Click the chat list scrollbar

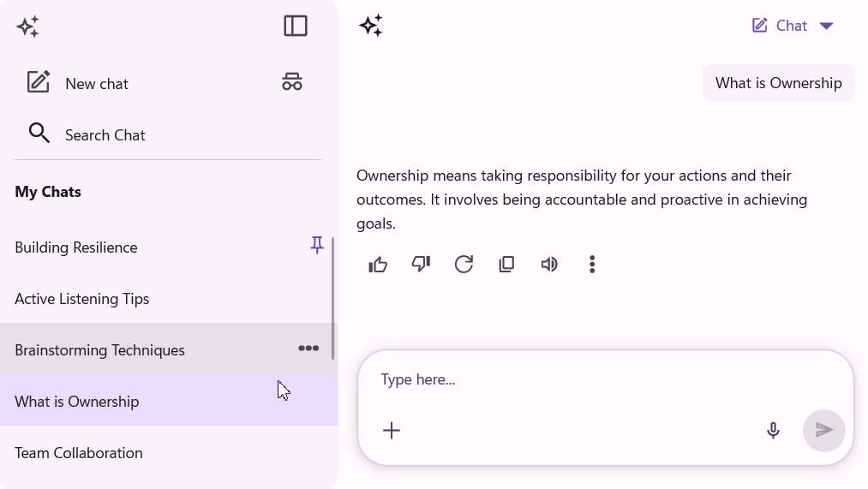point(333,298)
